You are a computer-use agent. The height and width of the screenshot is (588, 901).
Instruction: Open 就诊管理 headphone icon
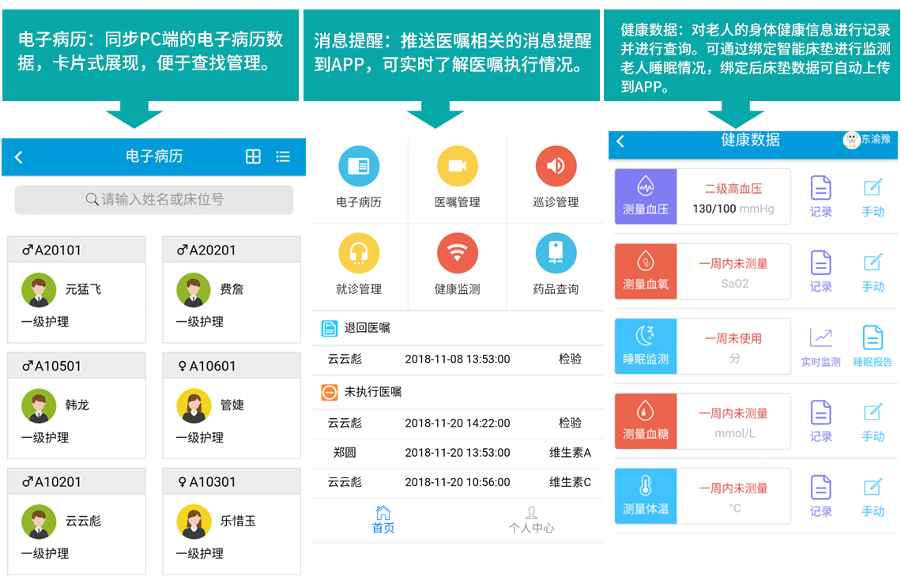tap(359, 254)
